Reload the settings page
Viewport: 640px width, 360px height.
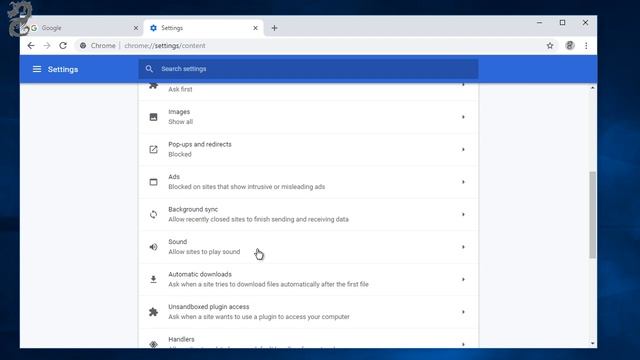pos(63,46)
